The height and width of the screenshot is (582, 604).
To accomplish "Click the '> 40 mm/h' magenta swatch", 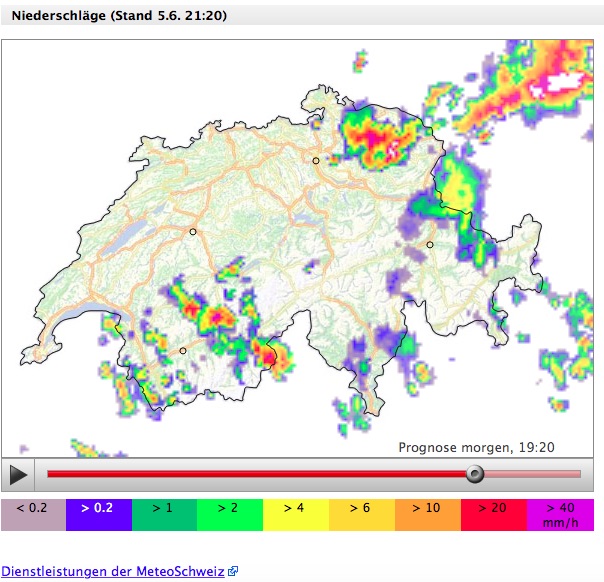I will point(561,514).
